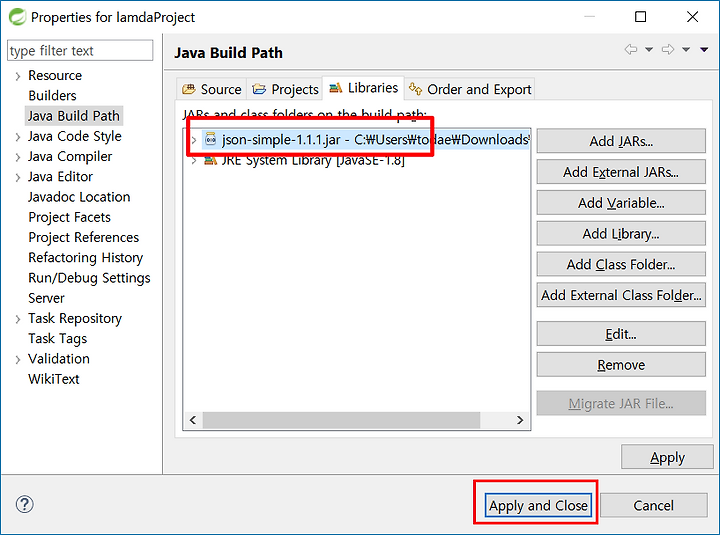
Task: Click the Order and Export tab icon
Action: (416, 89)
